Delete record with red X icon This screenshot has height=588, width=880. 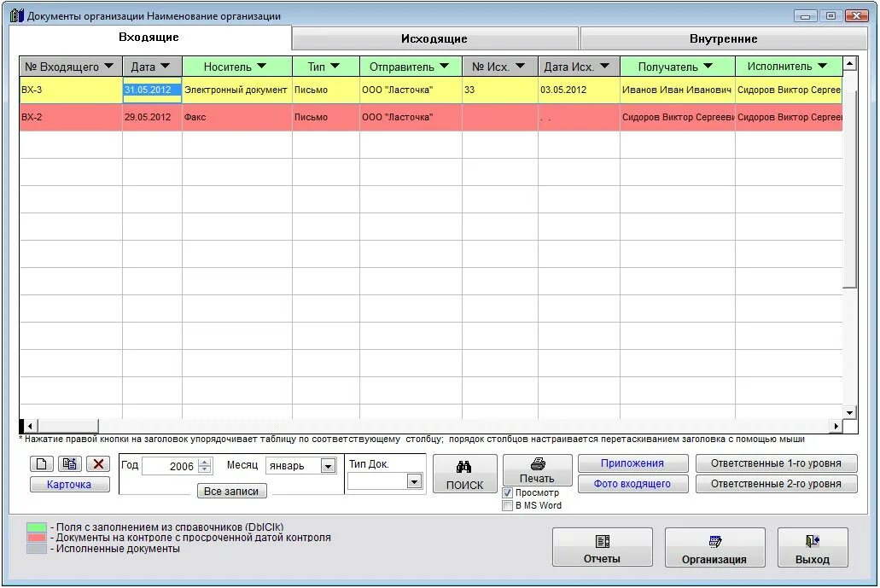98,464
